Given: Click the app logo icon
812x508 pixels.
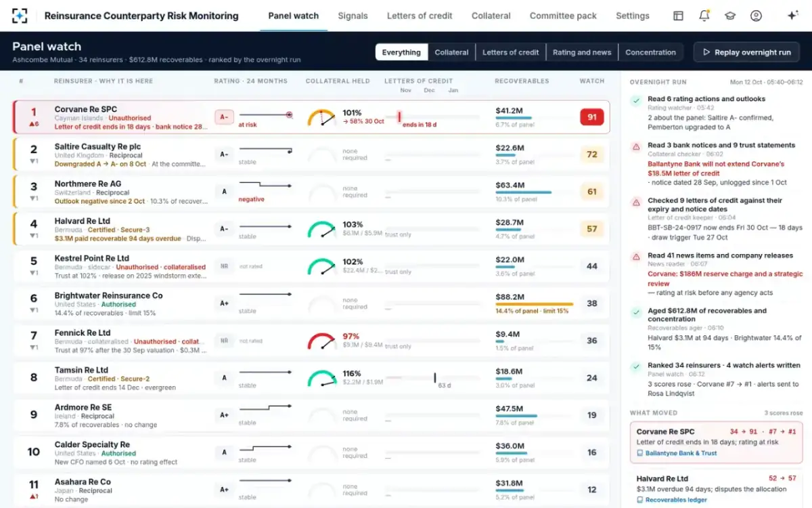Looking at the screenshot, I should point(20,16).
